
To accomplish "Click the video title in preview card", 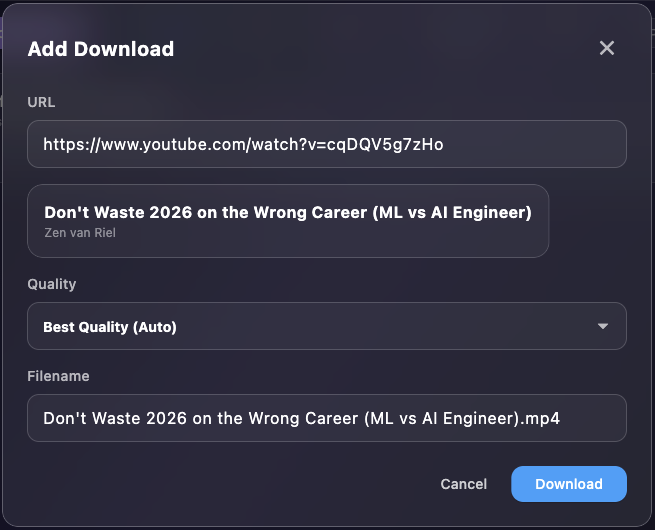I will 287,212.
